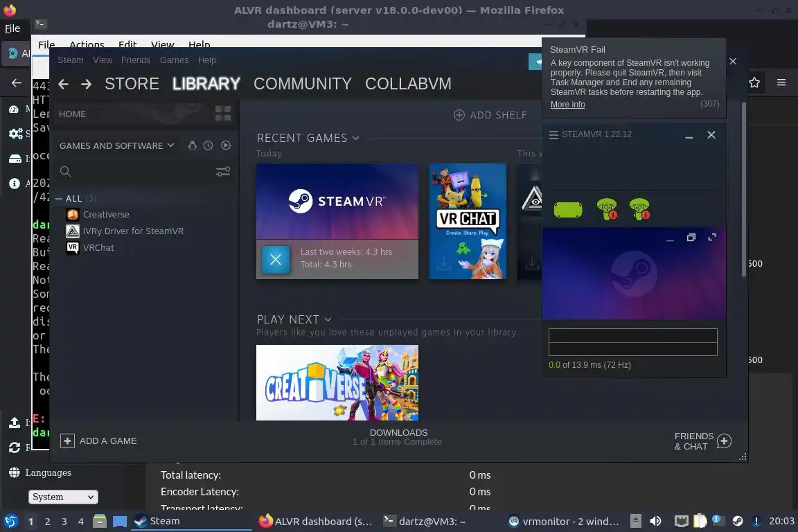Image resolution: width=798 pixels, height=532 pixels.
Task: Open the Creativerse banner in Play Next
Action: (x=337, y=383)
